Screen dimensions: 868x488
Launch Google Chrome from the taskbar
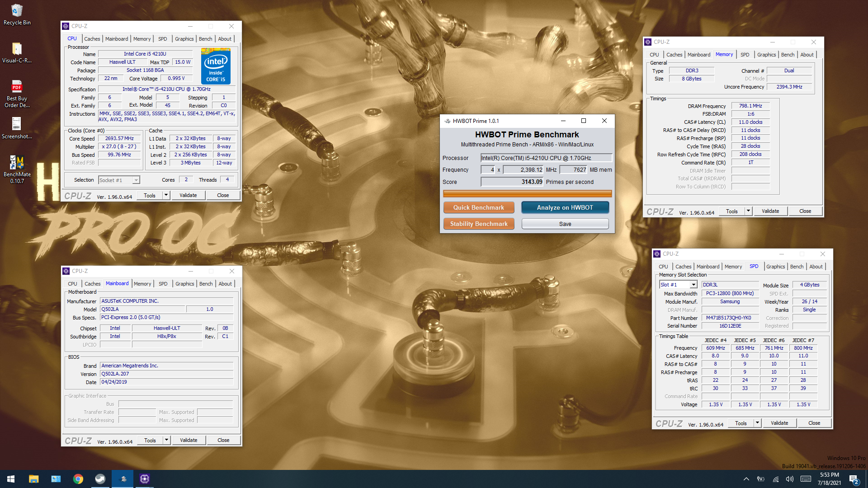point(78,479)
